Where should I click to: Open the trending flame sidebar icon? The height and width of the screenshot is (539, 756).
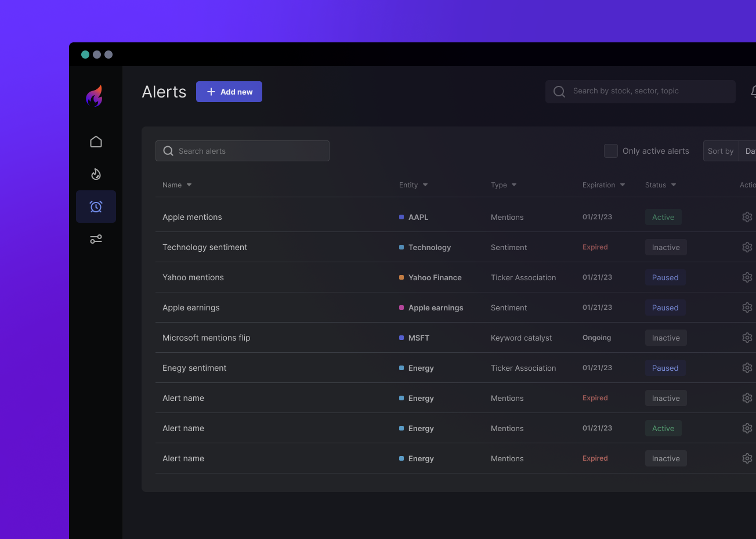96,174
